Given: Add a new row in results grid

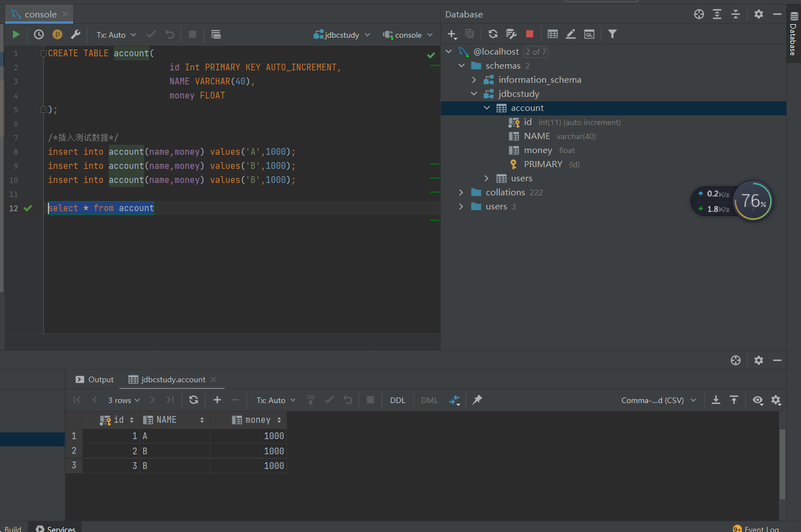Looking at the screenshot, I should (x=217, y=400).
